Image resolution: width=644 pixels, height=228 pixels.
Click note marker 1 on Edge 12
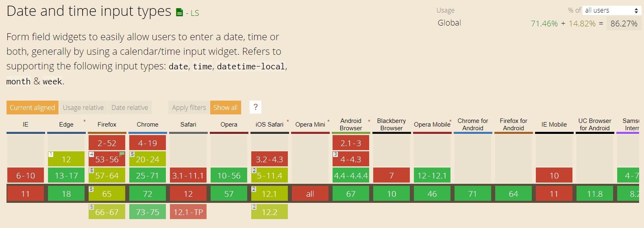(51, 154)
